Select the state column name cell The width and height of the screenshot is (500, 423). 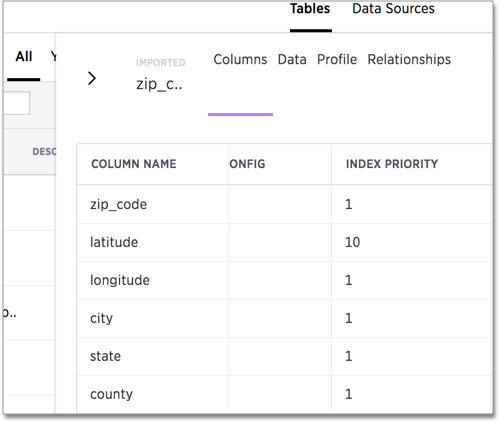(152, 356)
